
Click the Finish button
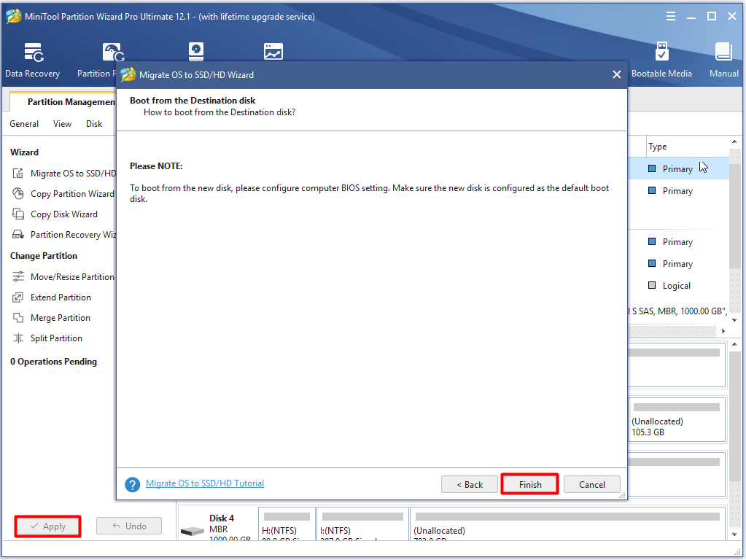click(x=530, y=484)
